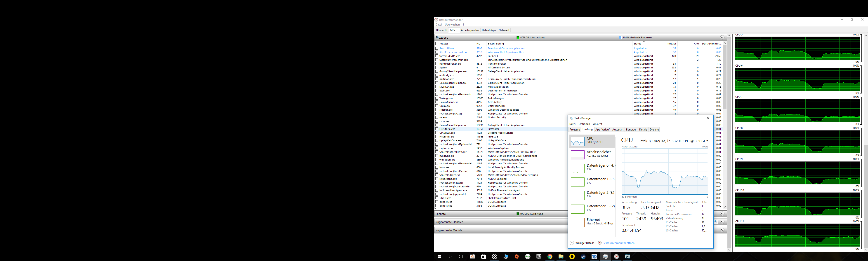Open Steam from the taskbar
Screen dimensions: 868x261
(583, 257)
